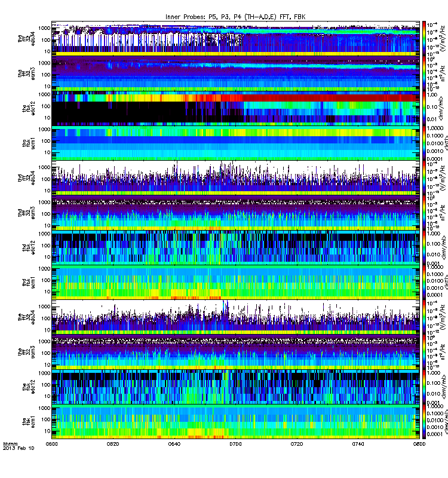Click inside the the fbk edc12 spectrogram panel

point(235,387)
